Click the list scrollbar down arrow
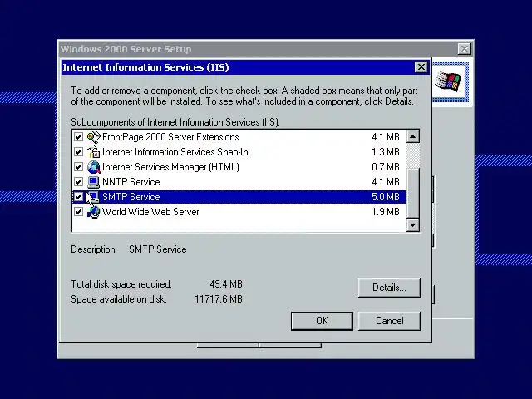The width and height of the screenshot is (532, 399). click(413, 225)
